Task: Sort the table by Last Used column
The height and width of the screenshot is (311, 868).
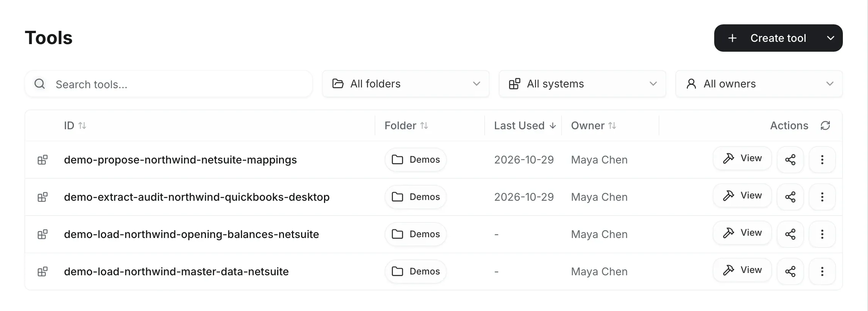Action: [525, 125]
